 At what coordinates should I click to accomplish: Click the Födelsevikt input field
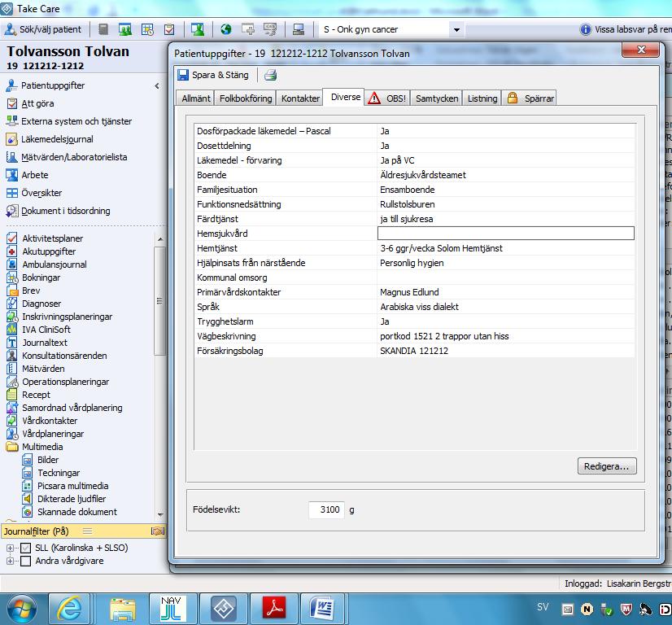(x=326, y=509)
